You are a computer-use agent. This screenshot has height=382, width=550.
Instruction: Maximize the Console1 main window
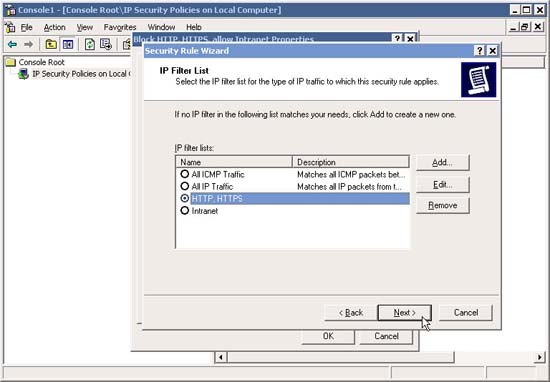526,10
